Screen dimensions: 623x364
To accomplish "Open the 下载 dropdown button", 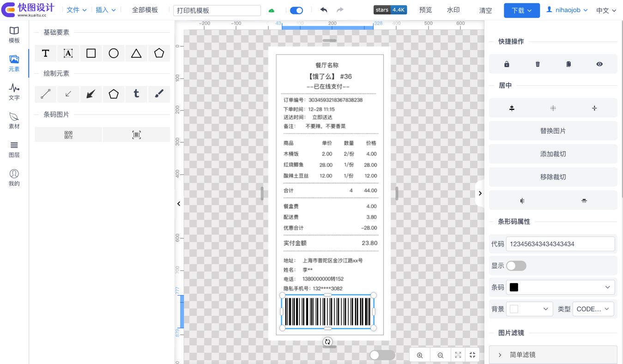I will pyautogui.click(x=522, y=10).
